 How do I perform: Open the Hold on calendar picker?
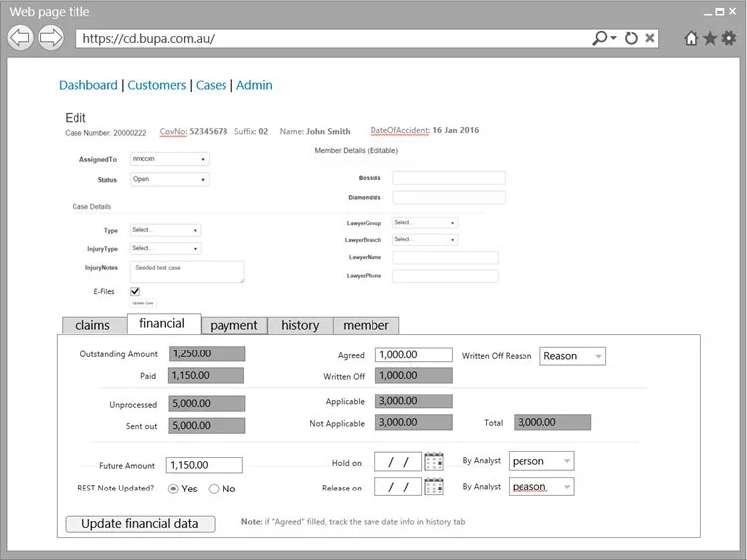(x=434, y=461)
